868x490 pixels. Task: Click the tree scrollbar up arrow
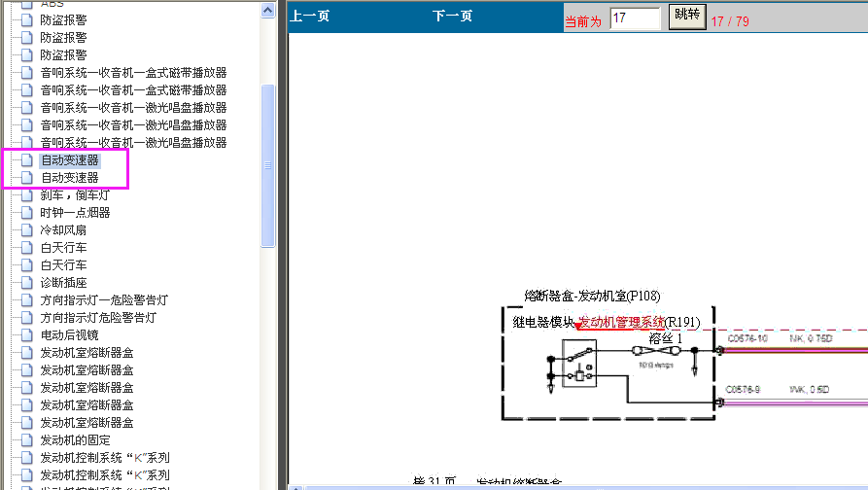pyautogui.click(x=268, y=11)
